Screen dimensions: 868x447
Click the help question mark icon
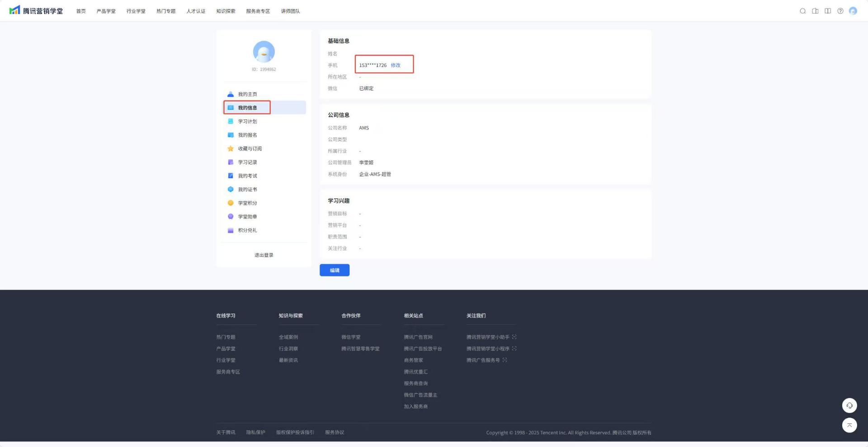pos(840,11)
